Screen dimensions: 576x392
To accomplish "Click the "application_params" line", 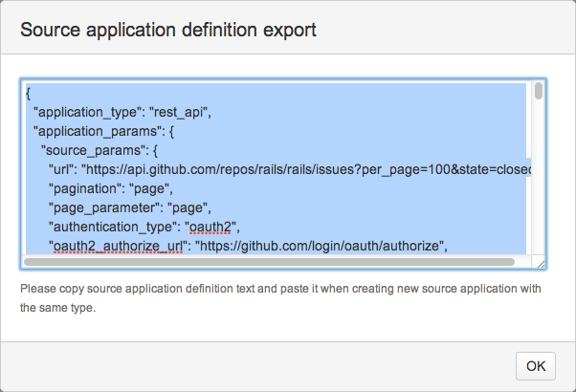I will point(100,131).
